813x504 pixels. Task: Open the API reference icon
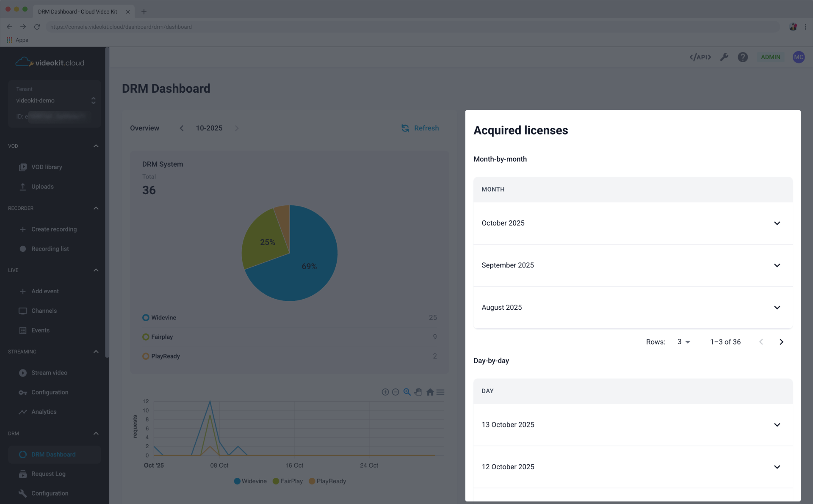click(700, 57)
